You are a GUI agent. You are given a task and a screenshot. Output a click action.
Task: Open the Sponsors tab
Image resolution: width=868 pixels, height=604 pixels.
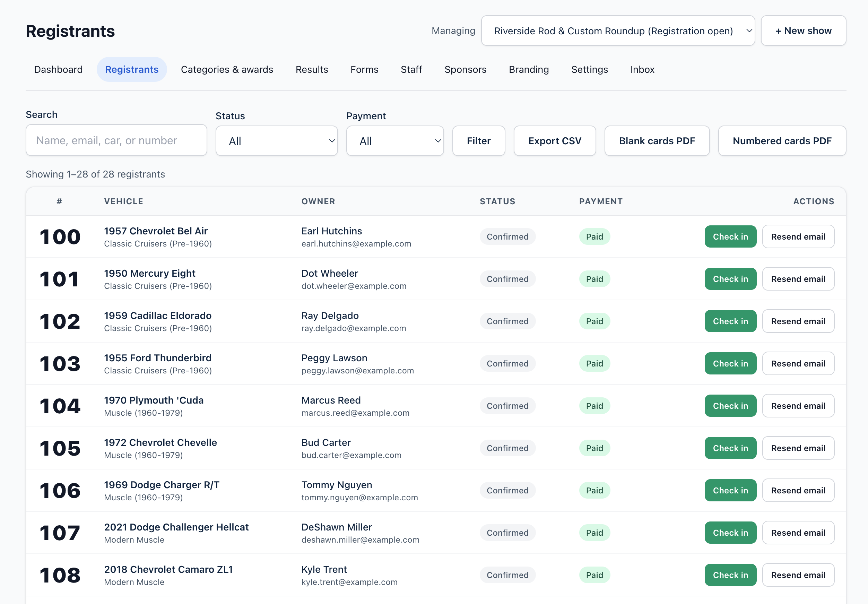465,69
